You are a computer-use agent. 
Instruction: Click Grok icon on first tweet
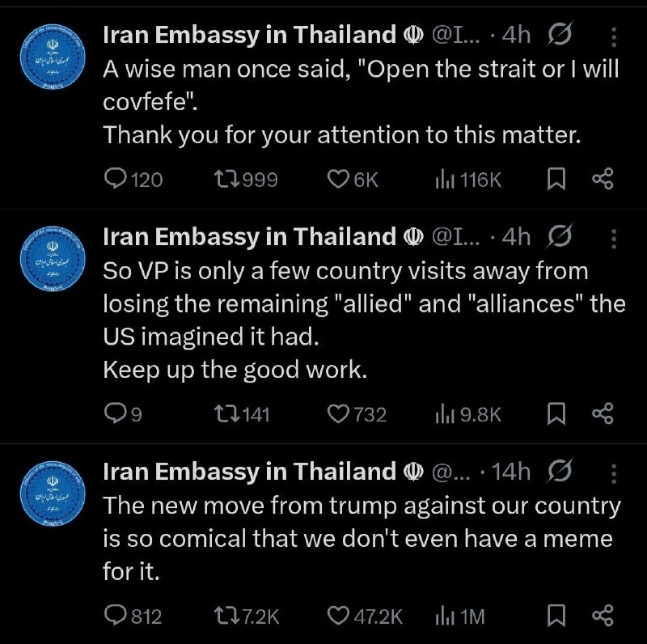pos(560,36)
